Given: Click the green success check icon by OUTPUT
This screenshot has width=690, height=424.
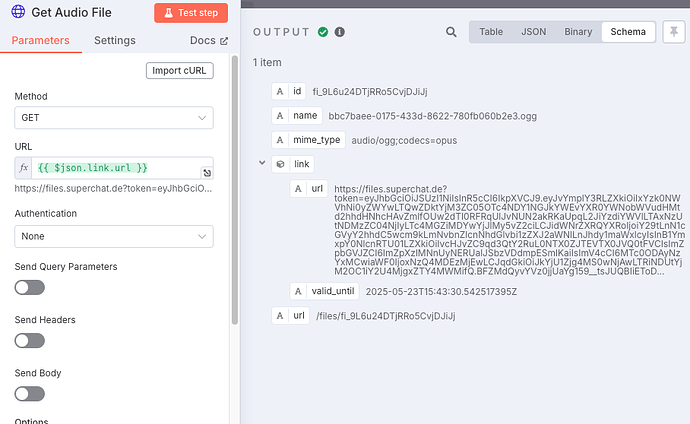Looking at the screenshot, I should [x=323, y=32].
